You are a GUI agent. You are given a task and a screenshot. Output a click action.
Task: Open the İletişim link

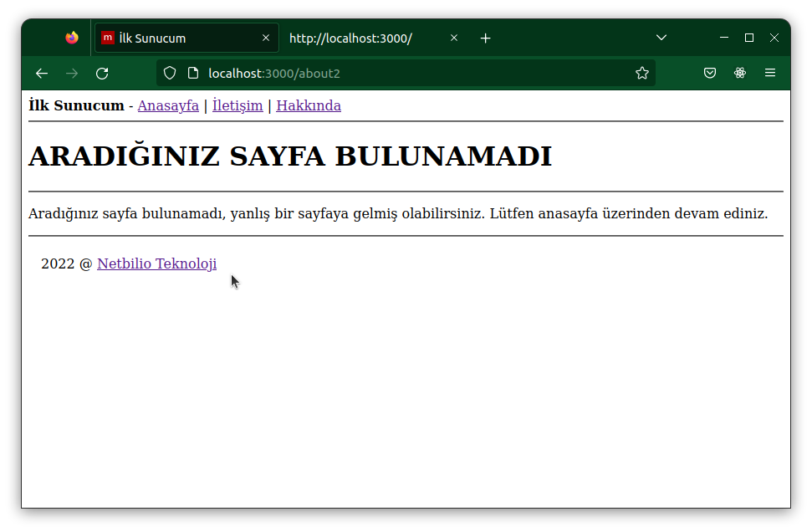pyautogui.click(x=237, y=105)
